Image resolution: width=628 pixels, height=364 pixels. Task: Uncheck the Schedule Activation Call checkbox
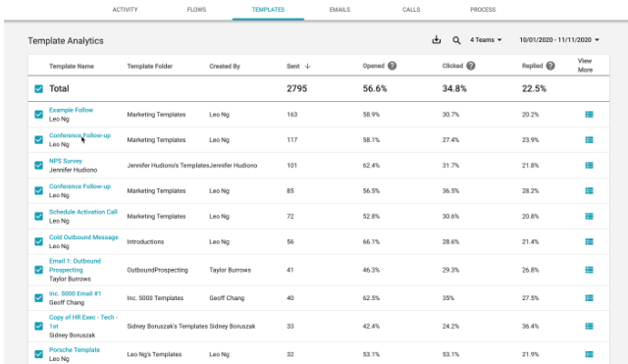coord(39,216)
